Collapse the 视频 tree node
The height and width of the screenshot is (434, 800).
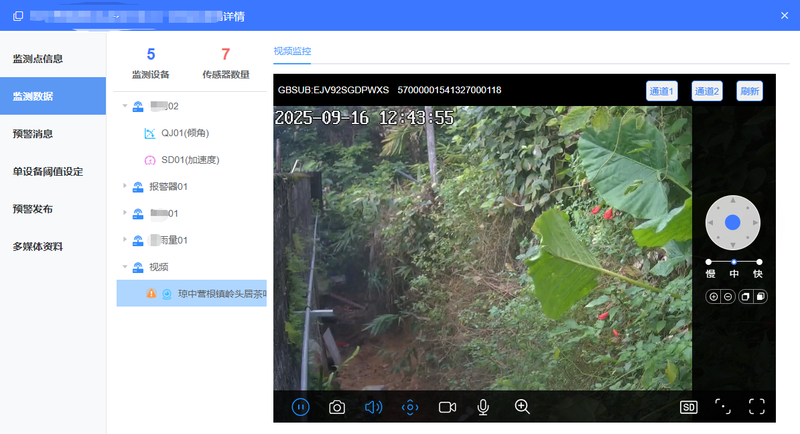[124, 267]
